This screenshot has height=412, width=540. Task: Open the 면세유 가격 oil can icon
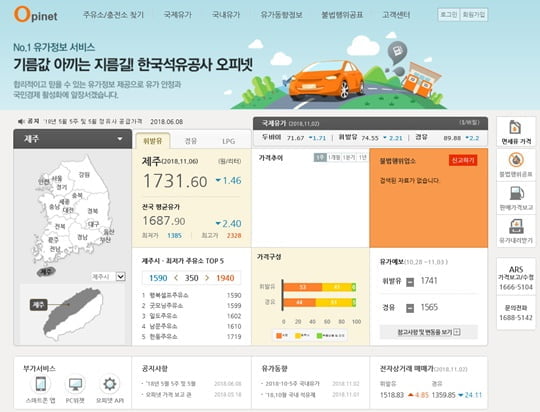click(516, 127)
